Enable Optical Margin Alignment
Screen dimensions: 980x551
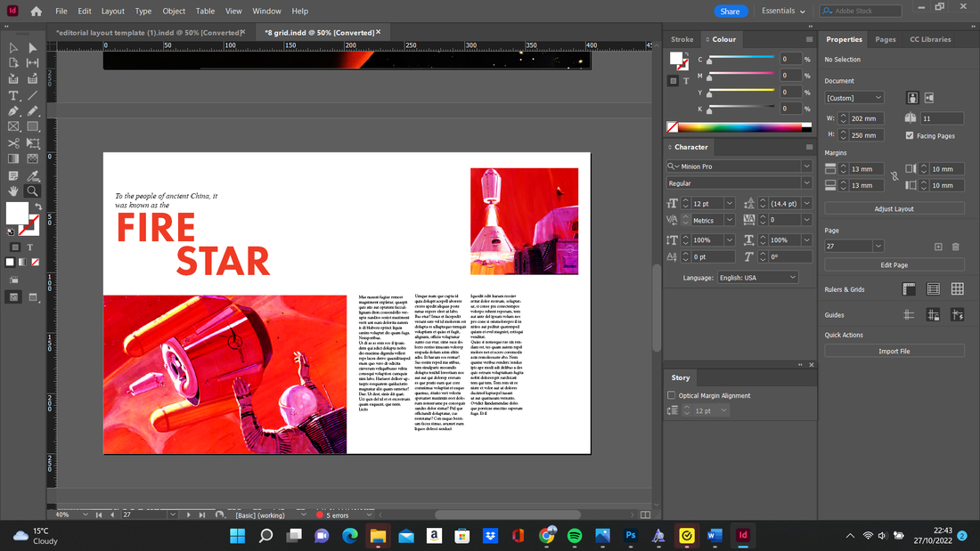[671, 395]
